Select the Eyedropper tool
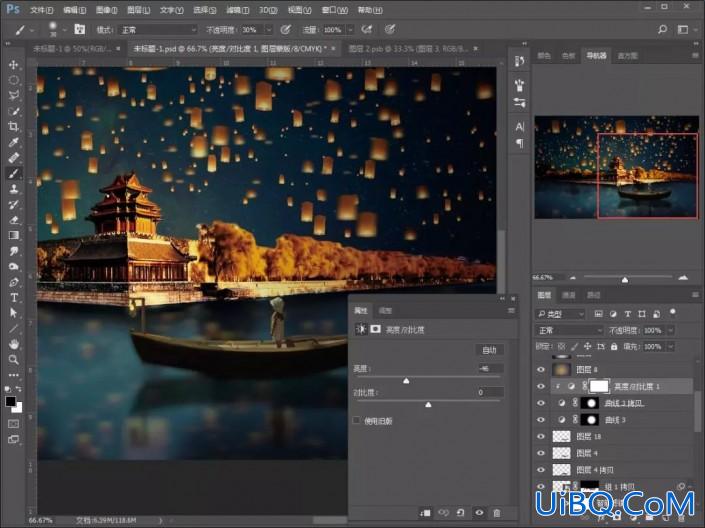This screenshot has height=528, width=705. pyautogui.click(x=13, y=142)
